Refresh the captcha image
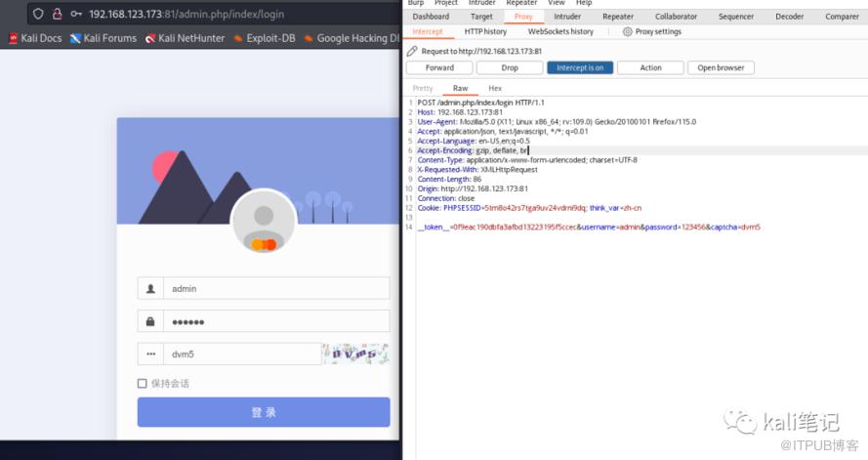Viewport: 868px width, 460px height. (x=355, y=354)
